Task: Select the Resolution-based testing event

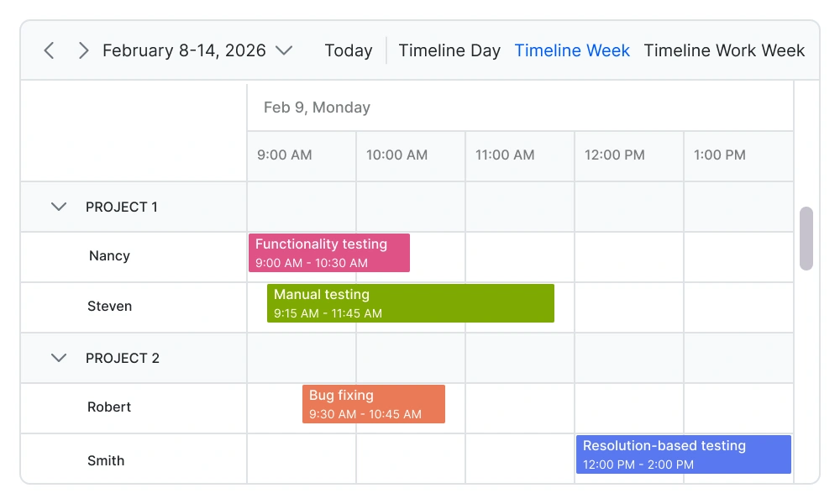Action: (x=683, y=454)
